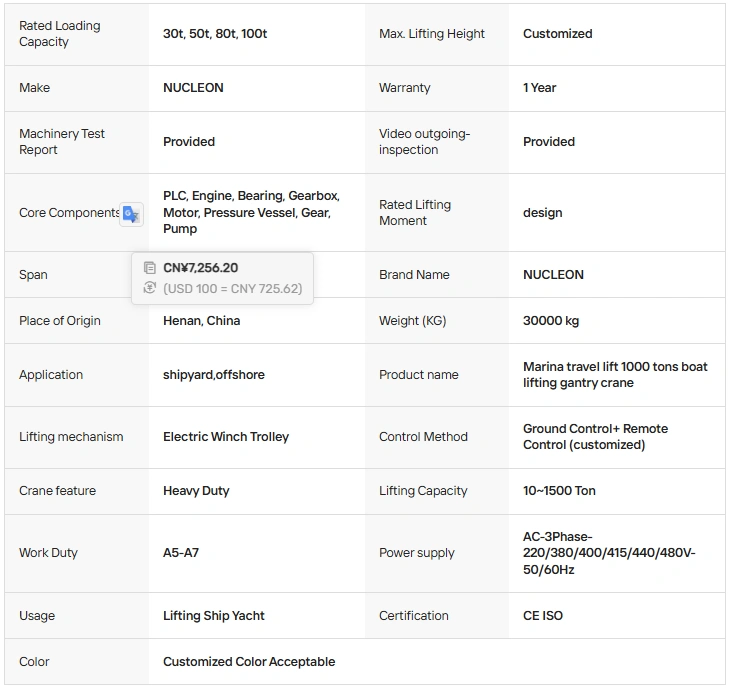The height and width of the screenshot is (688, 731).
Task: Select the 30t, 50t, 80t, 100t value
Action: tap(215, 34)
